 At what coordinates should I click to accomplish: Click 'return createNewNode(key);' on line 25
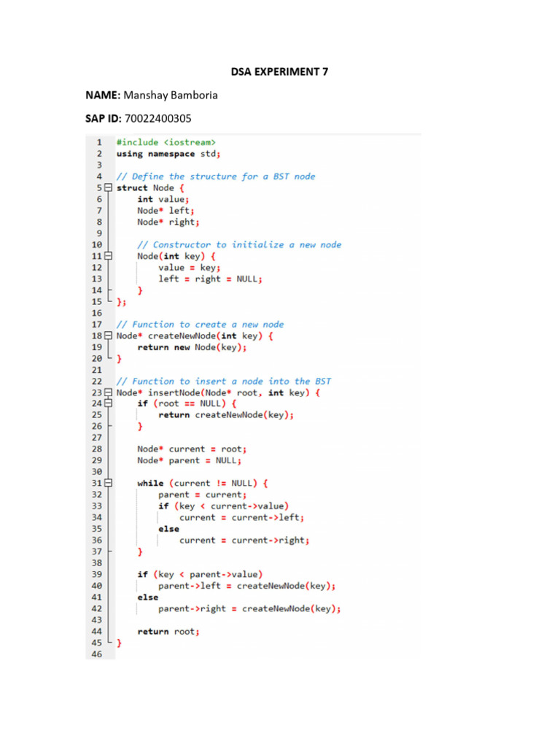[226, 415]
